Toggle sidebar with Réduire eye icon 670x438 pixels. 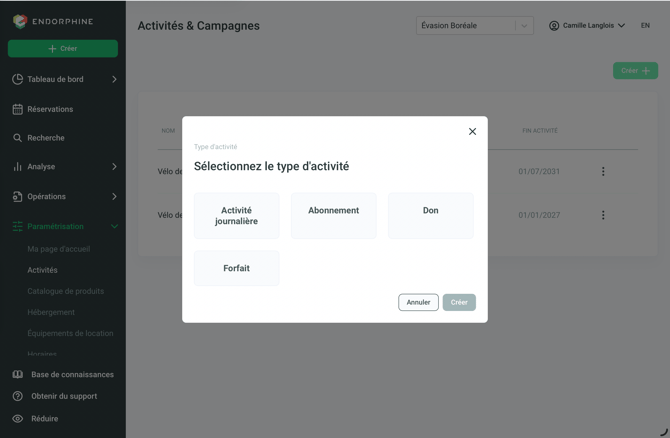coord(18,418)
